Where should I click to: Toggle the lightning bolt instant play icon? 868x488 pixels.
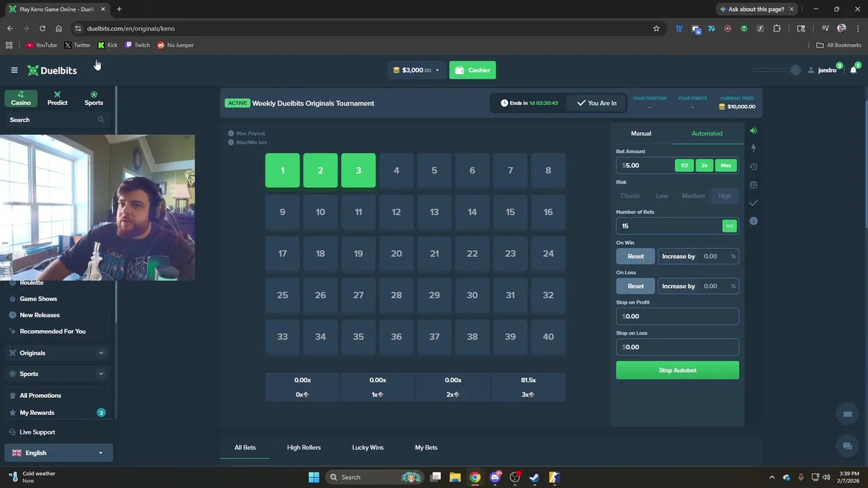click(753, 148)
